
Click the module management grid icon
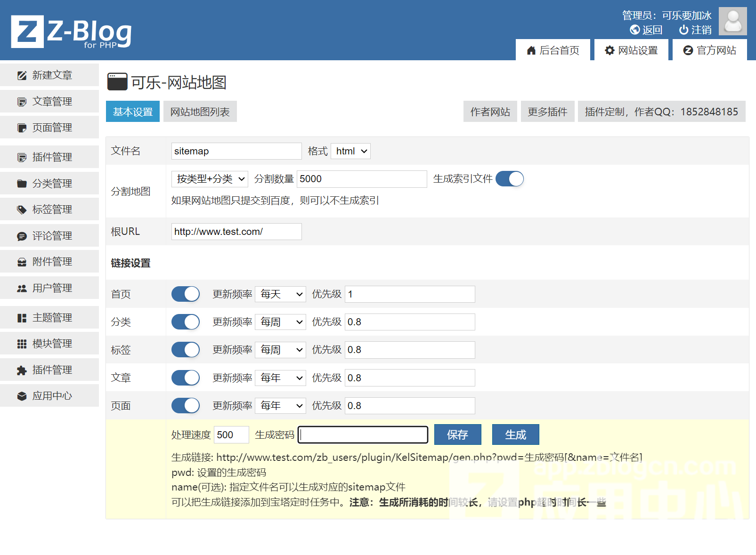(x=22, y=344)
